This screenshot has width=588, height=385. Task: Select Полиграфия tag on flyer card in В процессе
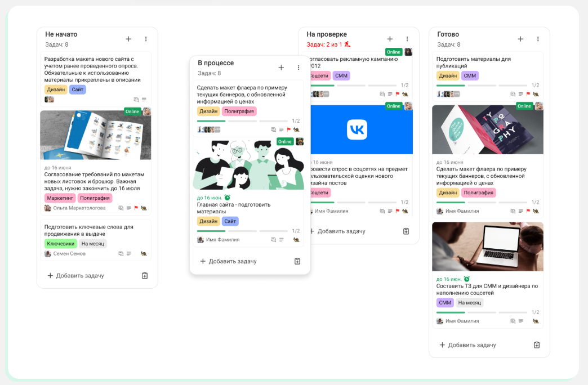pyautogui.click(x=239, y=111)
